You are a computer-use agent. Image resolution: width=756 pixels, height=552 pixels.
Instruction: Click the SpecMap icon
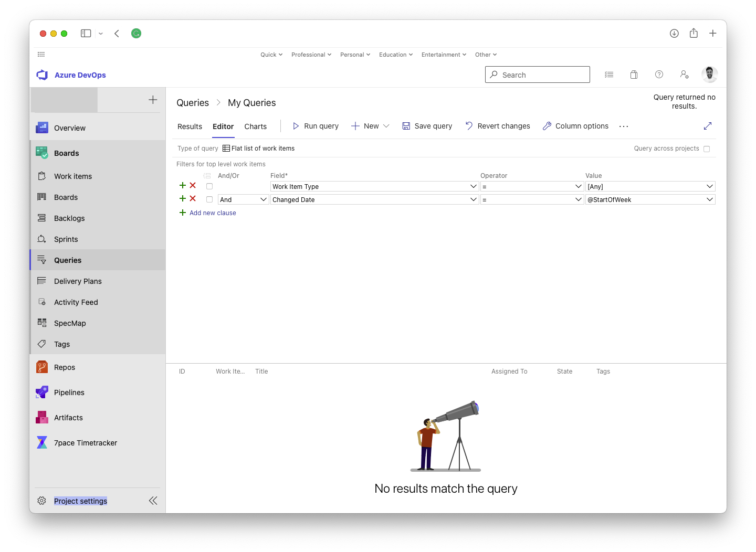(x=42, y=323)
